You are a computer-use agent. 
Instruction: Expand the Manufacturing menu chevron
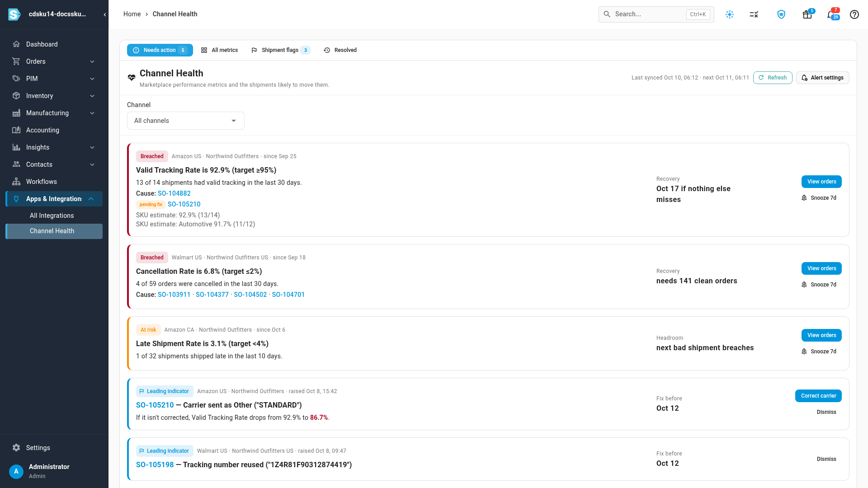pyautogui.click(x=92, y=113)
